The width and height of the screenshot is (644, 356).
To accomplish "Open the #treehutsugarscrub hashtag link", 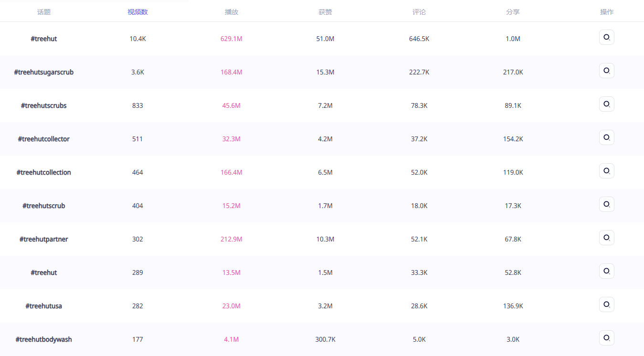I will (x=44, y=72).
